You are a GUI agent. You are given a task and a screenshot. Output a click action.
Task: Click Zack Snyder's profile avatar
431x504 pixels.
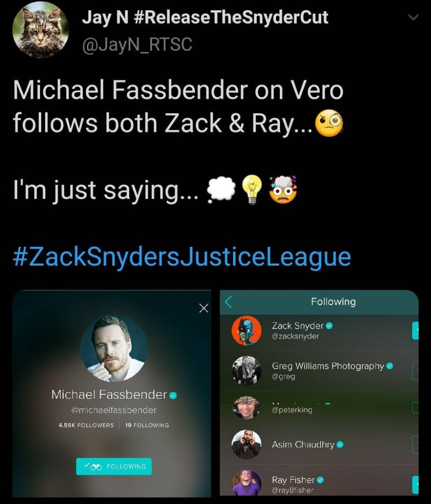(247, 330)
